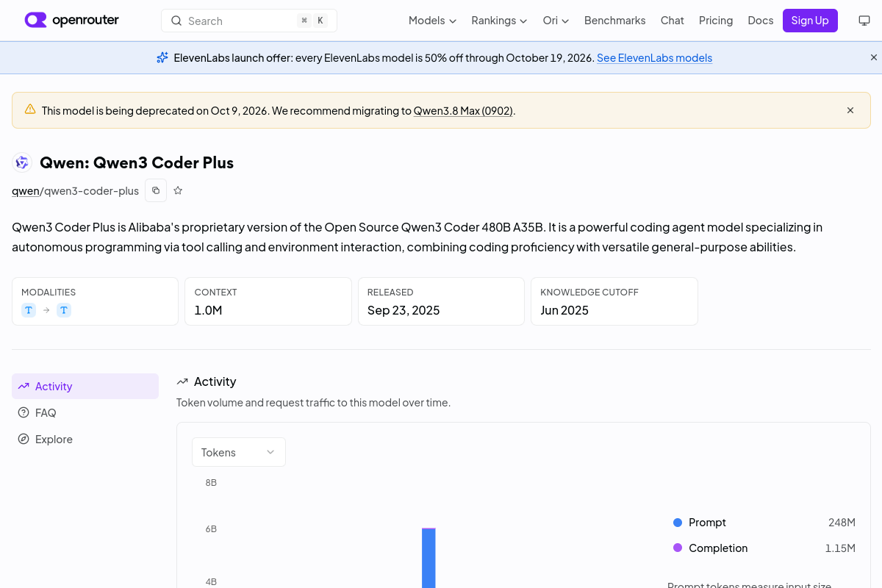882x588 pixels.
Task: Click the qwen author link in slug
Action: pos(26,190)
